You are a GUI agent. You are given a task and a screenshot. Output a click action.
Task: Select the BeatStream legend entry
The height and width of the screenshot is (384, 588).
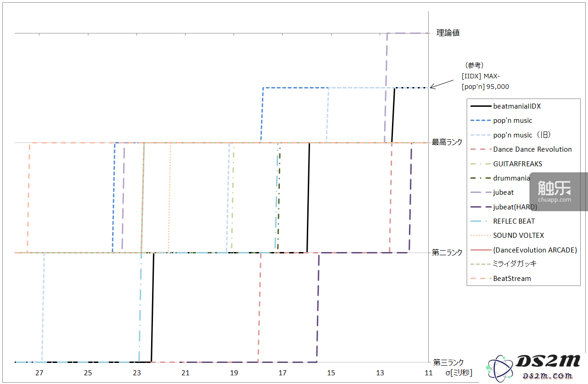pos(501,279)
